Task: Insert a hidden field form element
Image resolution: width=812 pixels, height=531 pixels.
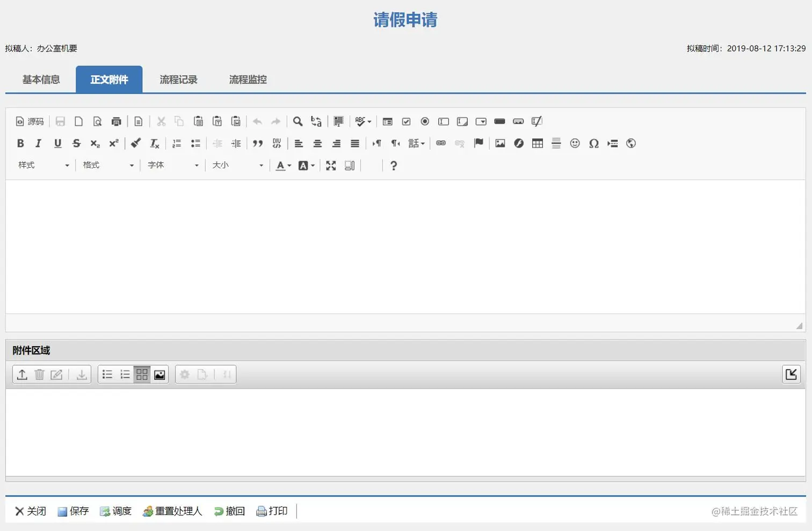Action: pyautogui.click(x=537, y=121)
